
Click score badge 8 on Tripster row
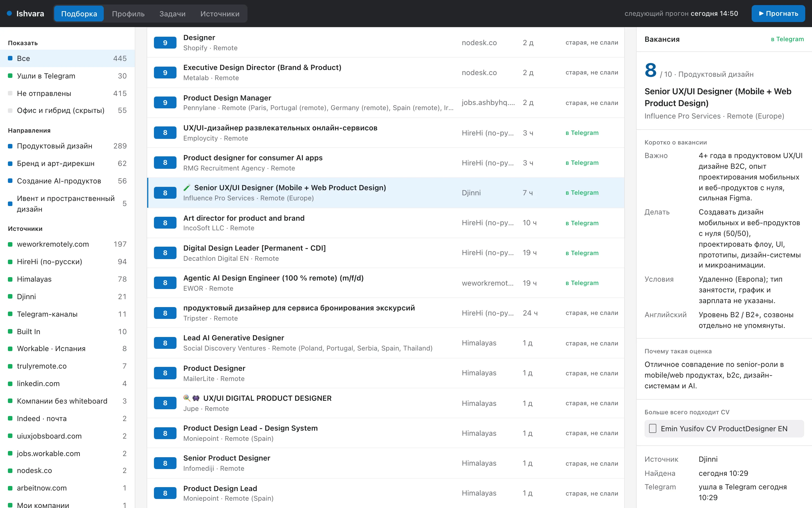point(165,313)
